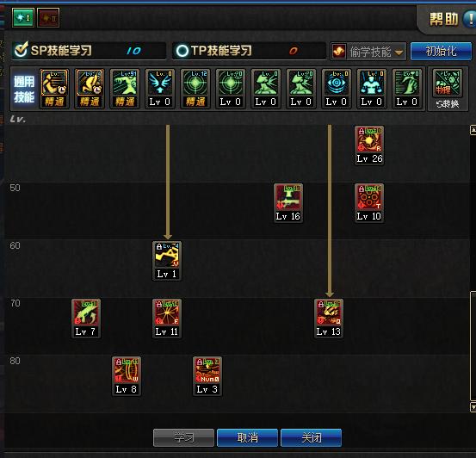This screenshot has height=458, width=476.
Task: Click the yellow Lv 1 skill icon
Action: [167, 255]
